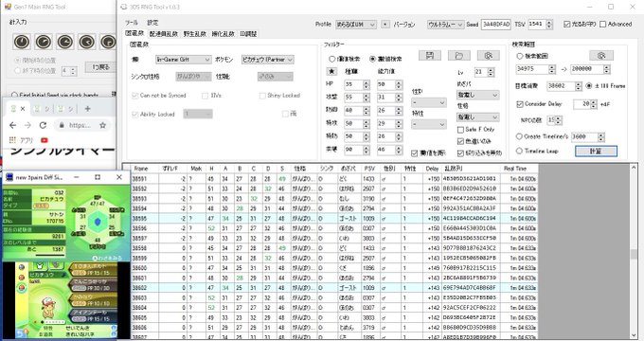Click the clock button with hand pointing straight up
Image resolution: width=644 pixels, height=341 pixels.
[x=22, y=42]
